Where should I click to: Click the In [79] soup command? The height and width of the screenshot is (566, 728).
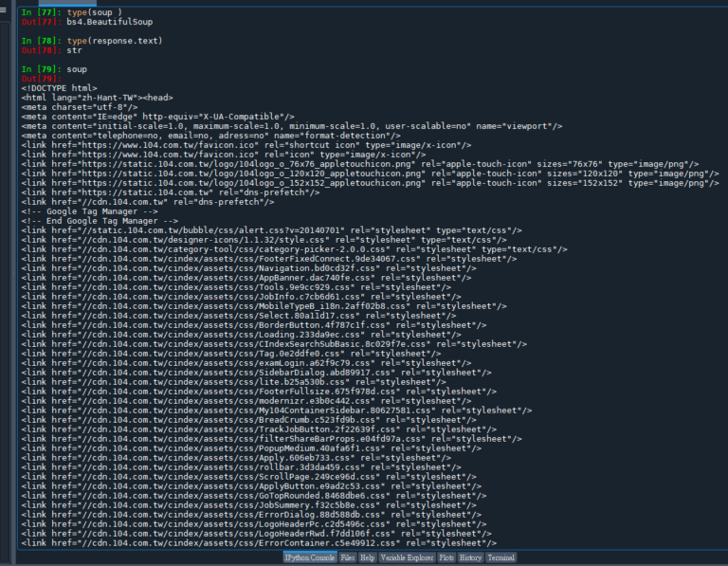click(77, 69)
